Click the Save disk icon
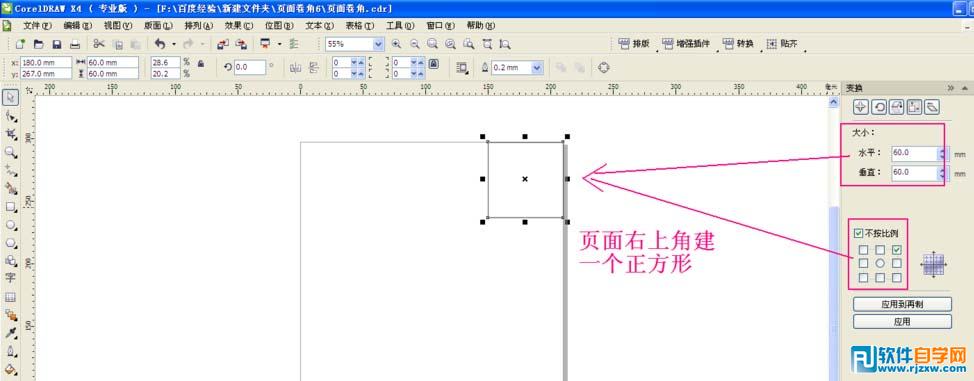This screenshot has height=381, width=974. 57,44
